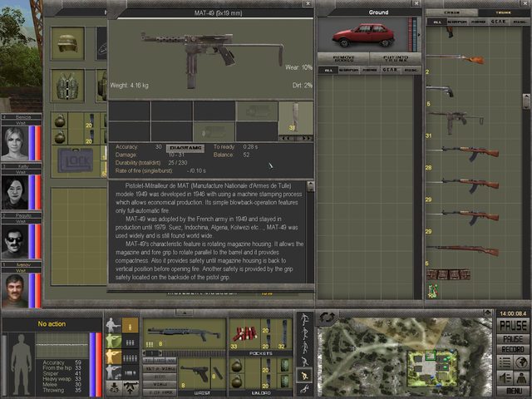The height and width of the screenshot is (399, 532).
Task: Click the magazine attachment slot showing 31
Action: click(295, 117)
